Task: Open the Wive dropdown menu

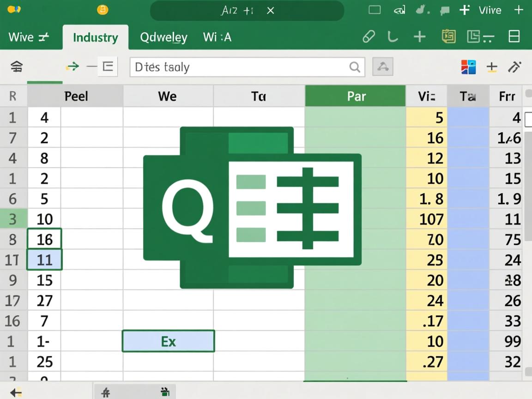Action: tap(29, 37)
